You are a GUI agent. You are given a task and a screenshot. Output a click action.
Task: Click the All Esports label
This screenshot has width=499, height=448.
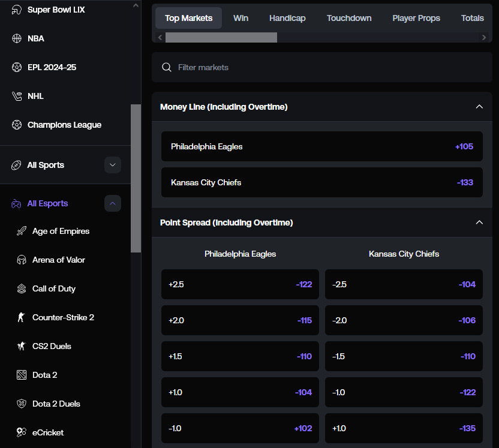pyautogui.click(x=47, y=203)
